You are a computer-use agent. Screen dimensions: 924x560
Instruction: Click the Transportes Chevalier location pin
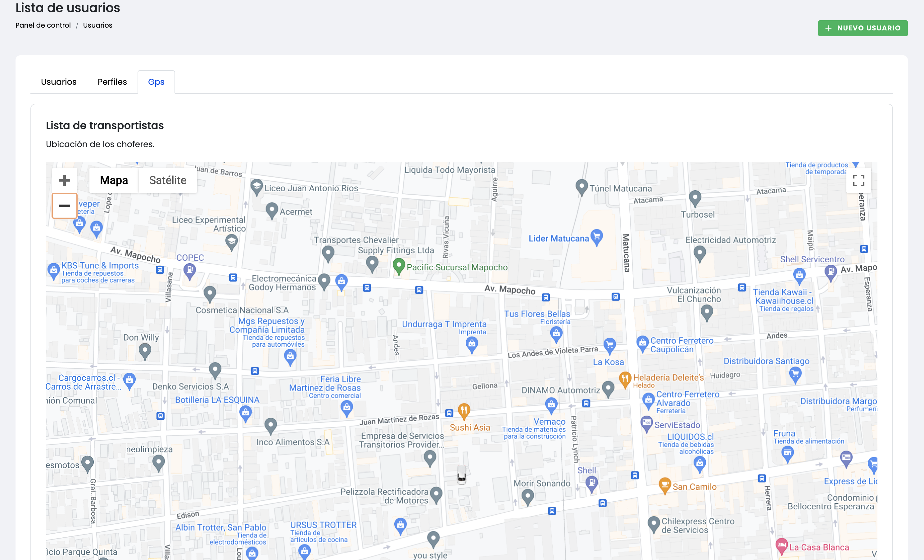328,254
